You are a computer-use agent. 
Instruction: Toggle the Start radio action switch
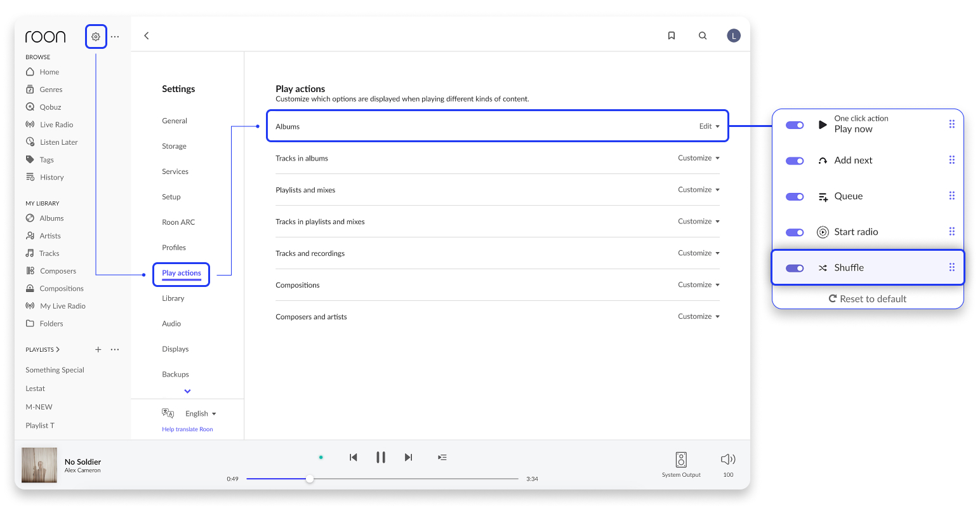(795, 232)
